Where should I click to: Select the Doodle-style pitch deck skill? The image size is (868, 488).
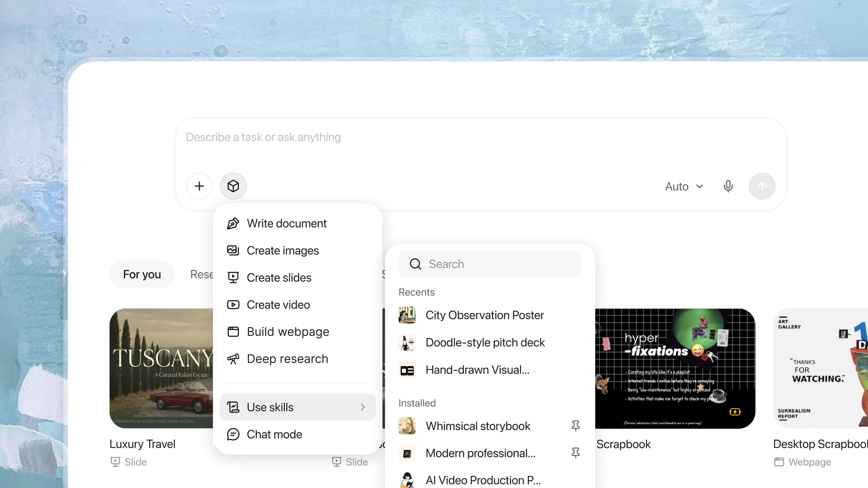click(490, 343)
